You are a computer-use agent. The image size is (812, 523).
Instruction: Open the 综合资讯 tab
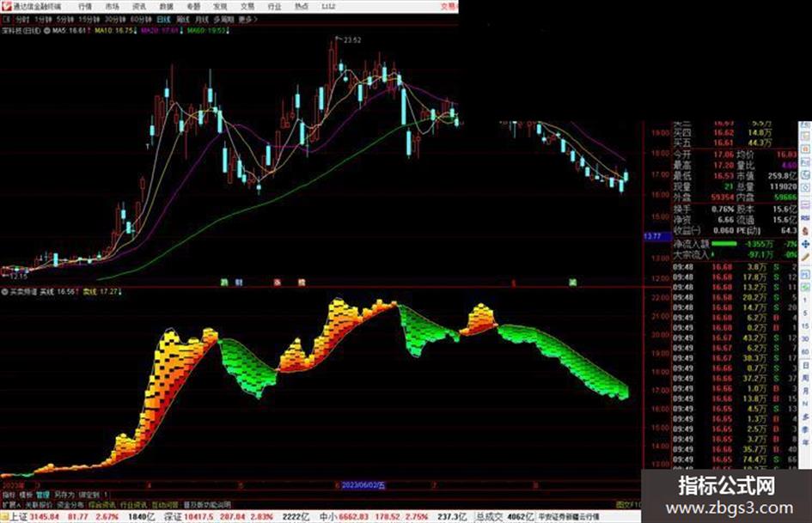(102, 504)
